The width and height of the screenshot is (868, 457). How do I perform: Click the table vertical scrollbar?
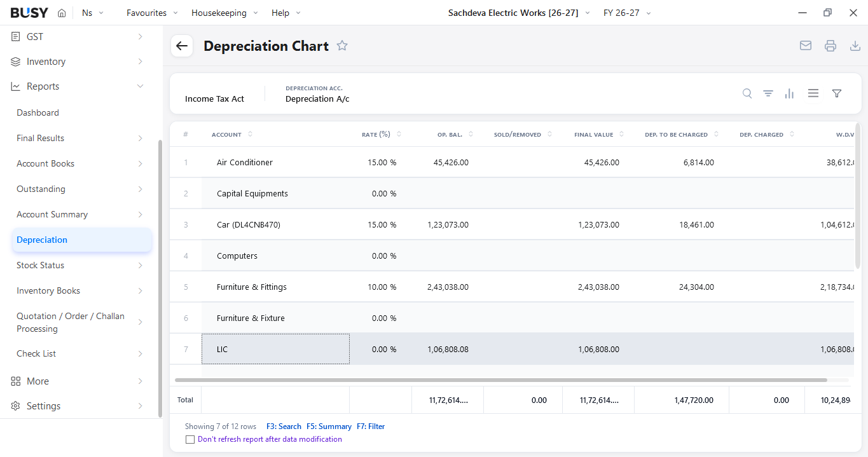(858, 197)
